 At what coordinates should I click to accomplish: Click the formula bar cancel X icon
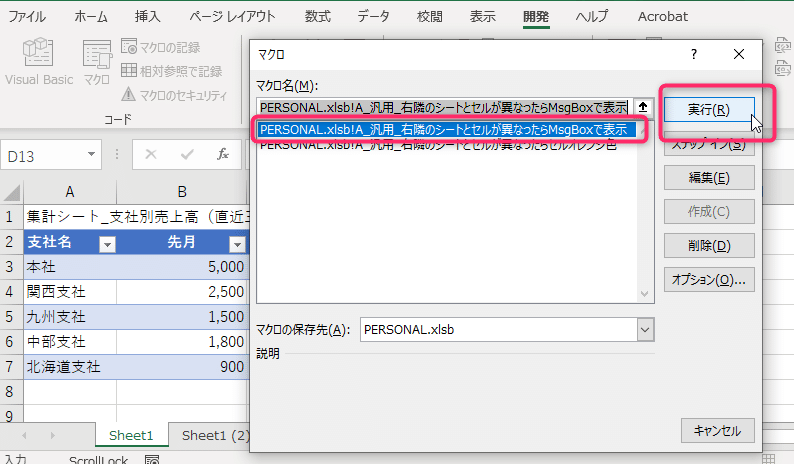pos(151,154)
